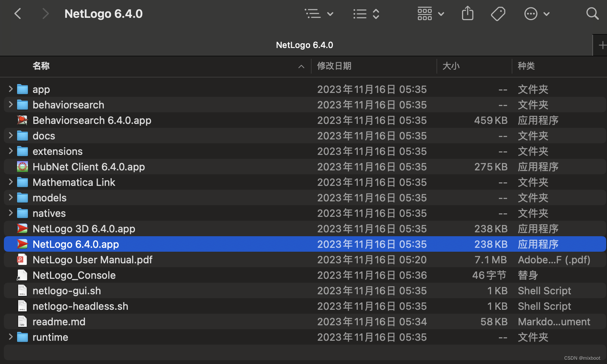Click the "替身" kind cell
The image size is (607, 364).
[528, 275]
